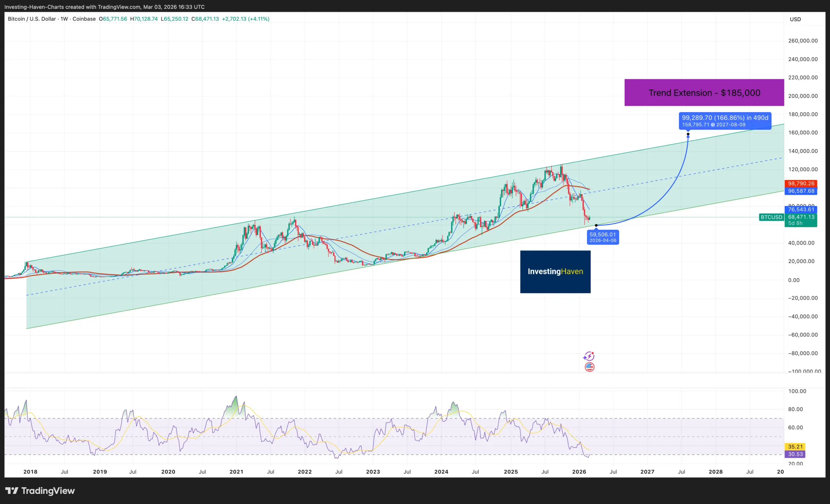Click the InvestingHaven logo box
830x504 pixels.
point(555,271)
